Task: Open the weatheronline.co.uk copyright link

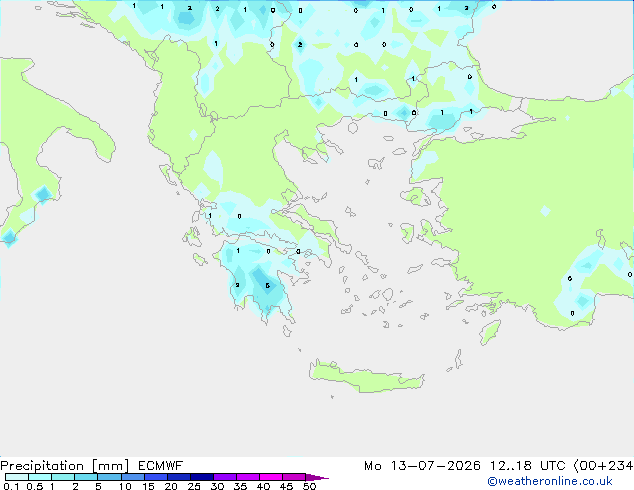Action: click(x=550, y=481)
